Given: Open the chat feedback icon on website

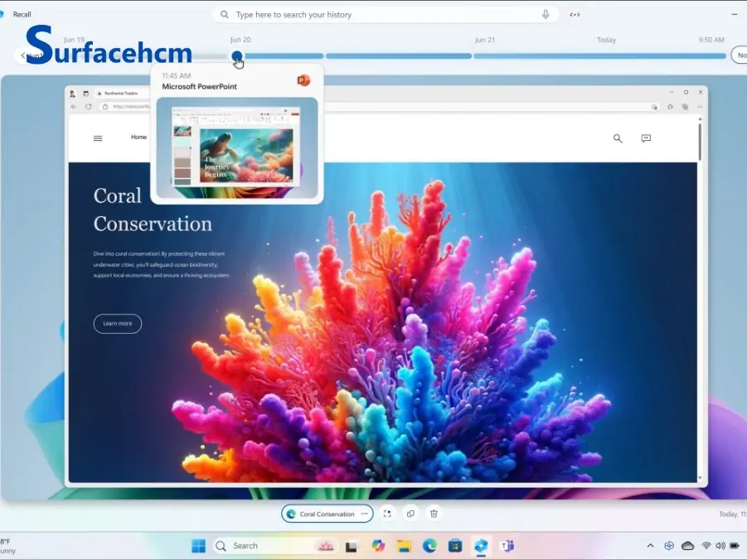Looking at the screenshot, I should [x=646, y=138].
